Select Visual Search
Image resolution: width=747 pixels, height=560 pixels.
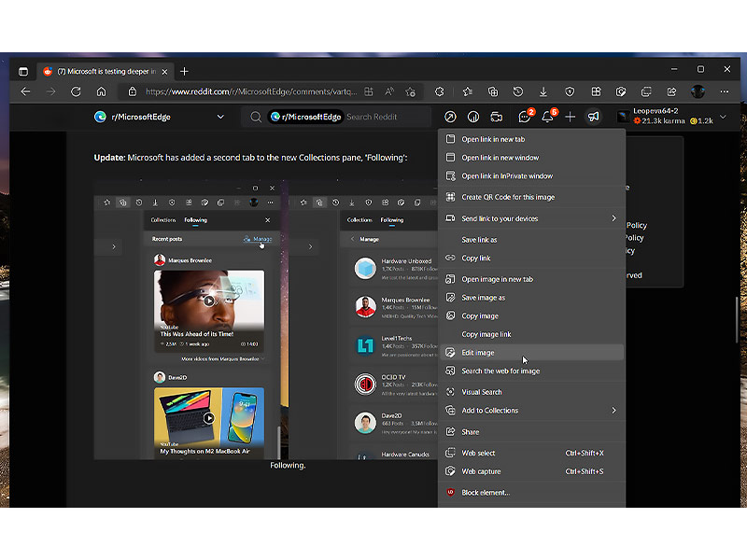pos(531,392)
